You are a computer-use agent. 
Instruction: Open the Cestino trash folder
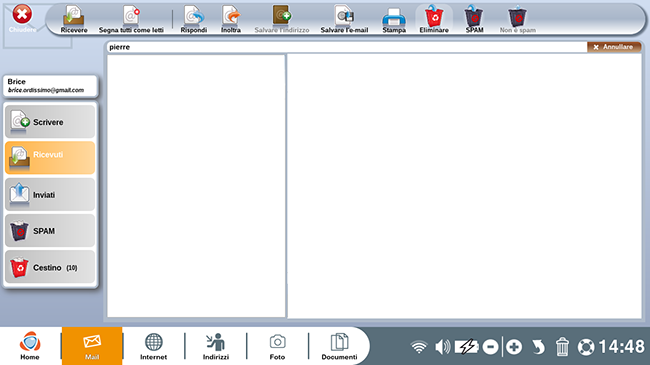50,267
